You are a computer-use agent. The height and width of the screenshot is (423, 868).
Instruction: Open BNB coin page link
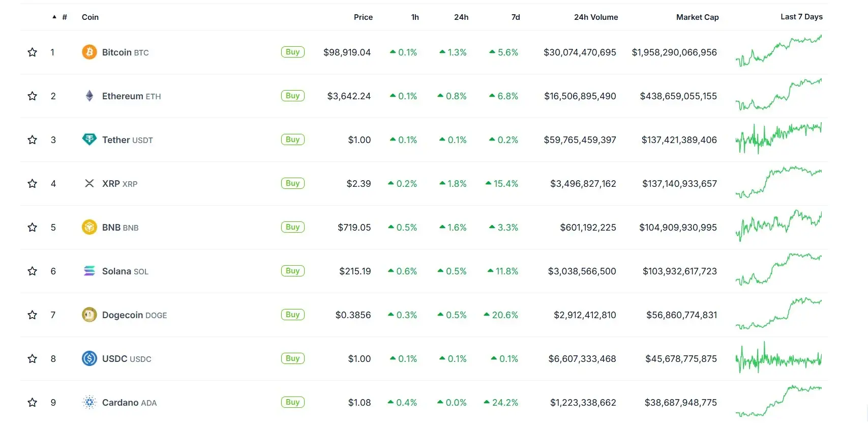[x=120, y=227]
